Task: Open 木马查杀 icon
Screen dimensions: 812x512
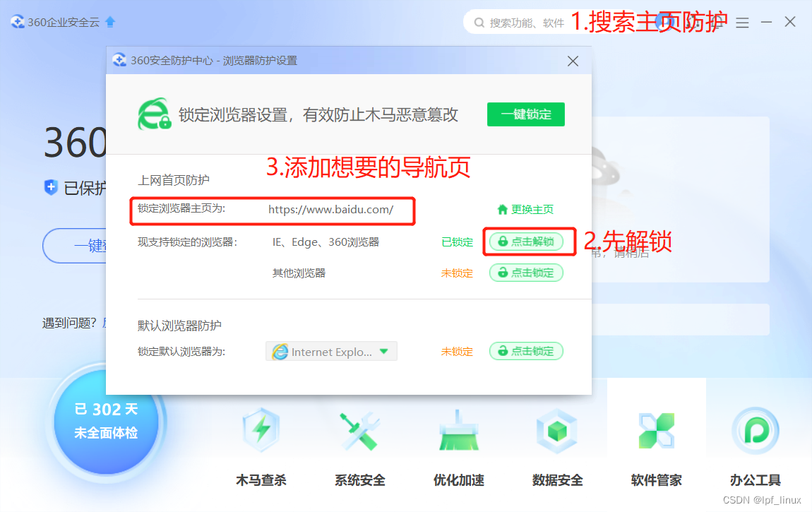Action: tap(261, 431)
